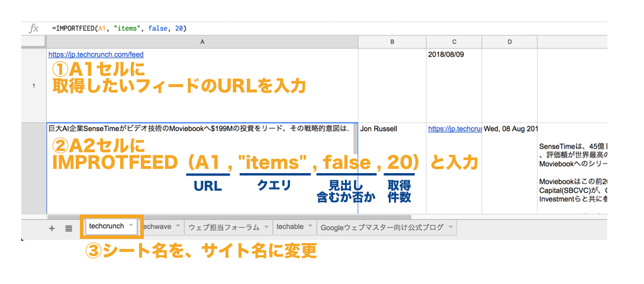Viewport: 644px width, 284px height.
Task: Open dropdown for Googleウェブマスター向け公式ブログ tab
Action: pos(450,227)
